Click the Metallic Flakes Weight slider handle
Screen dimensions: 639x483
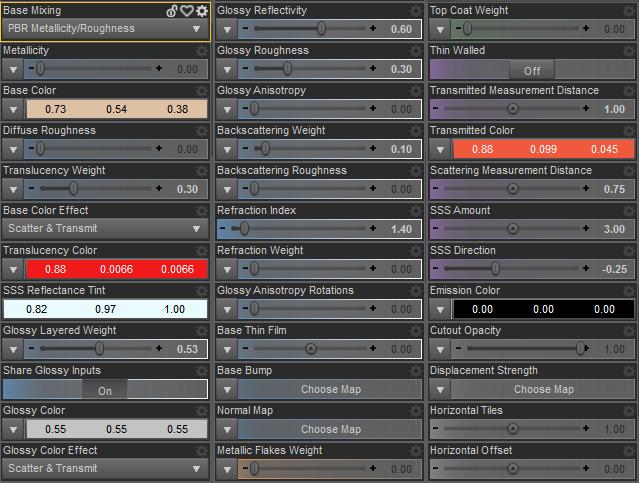[254, 468]
